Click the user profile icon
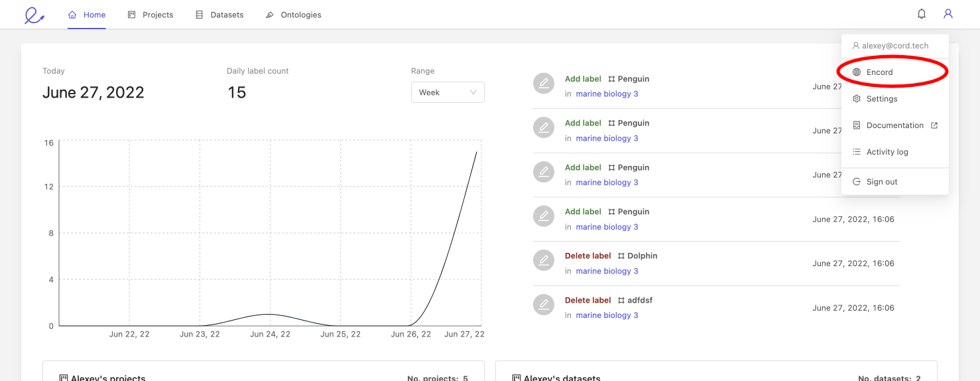980x381 pixels. [948, 14]
